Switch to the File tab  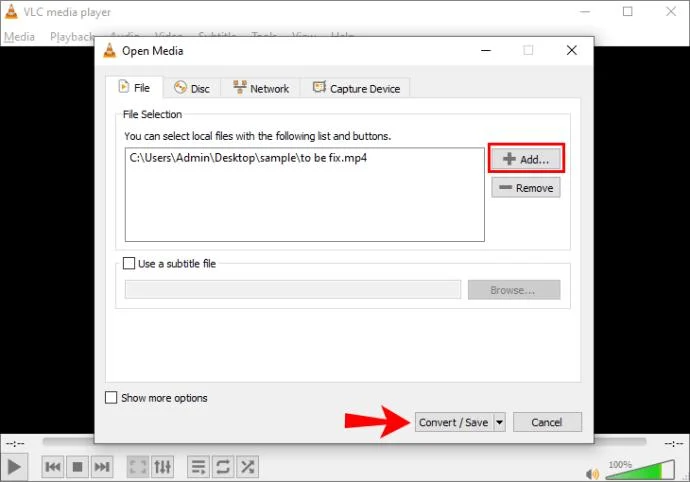(135, 88)
